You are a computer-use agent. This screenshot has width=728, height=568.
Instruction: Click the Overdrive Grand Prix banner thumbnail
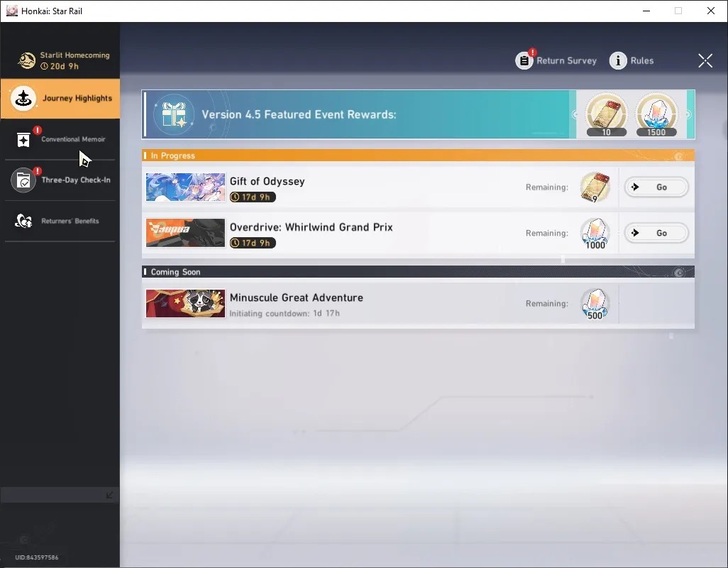(185, 233)
